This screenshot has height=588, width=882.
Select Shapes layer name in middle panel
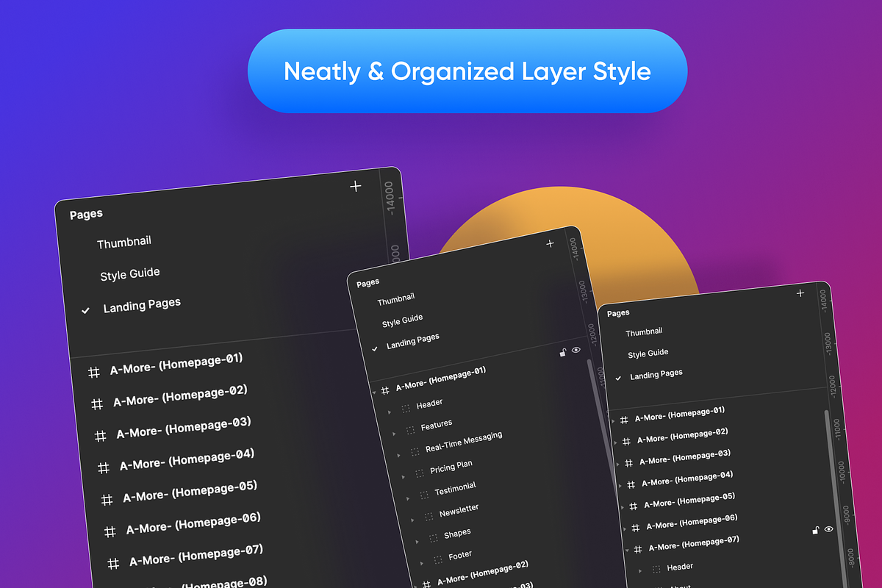pyautogui.click(x=457, y=534)
